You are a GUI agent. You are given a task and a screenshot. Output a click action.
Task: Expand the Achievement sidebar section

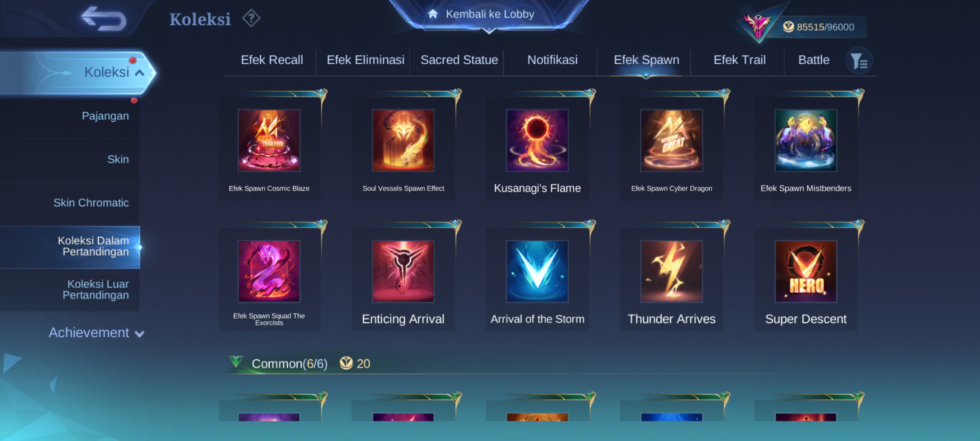click(96, 333)
